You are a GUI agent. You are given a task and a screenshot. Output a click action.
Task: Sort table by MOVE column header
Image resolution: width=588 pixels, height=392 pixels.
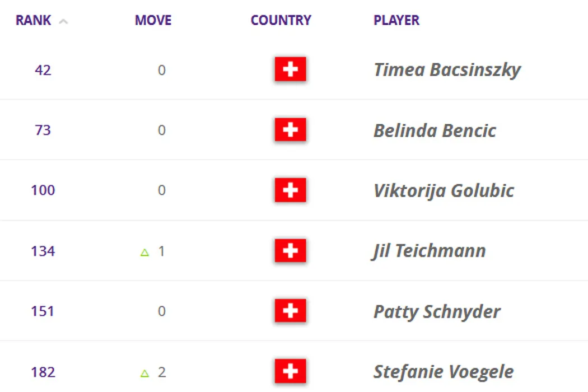click(153, 21)
